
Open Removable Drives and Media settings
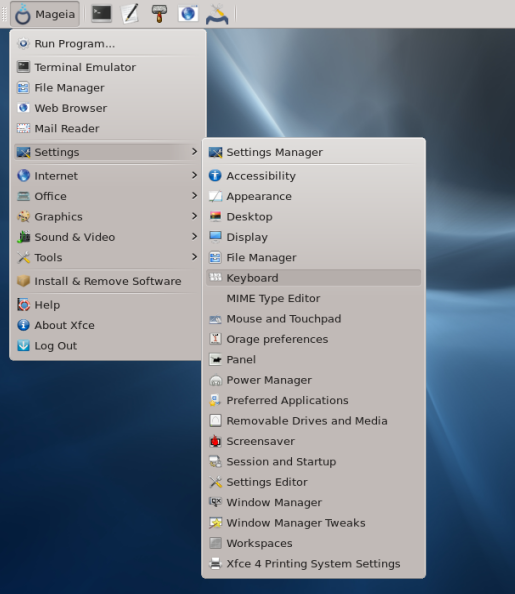pyautogui.click(x=313, y=421)
